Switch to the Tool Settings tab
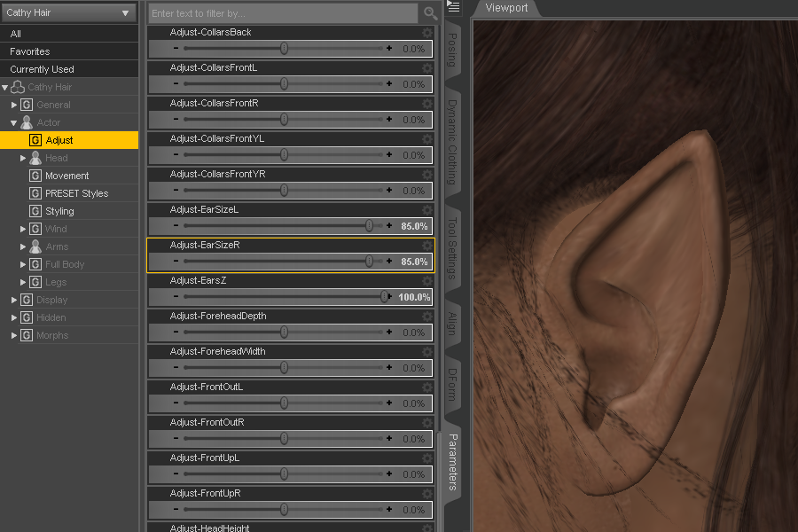 coord(452,248)
